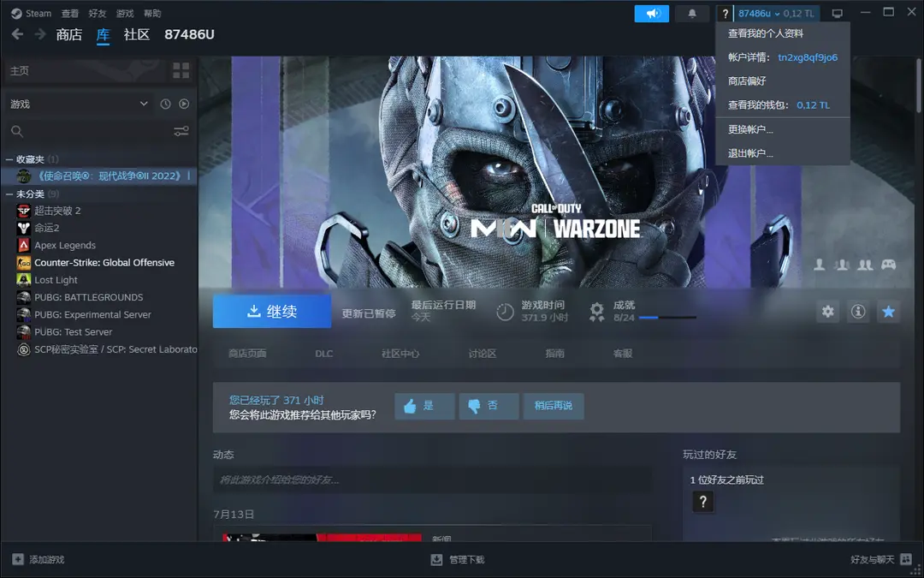
Task: Open 好友与聊天 panel
Action: click(880, 559)
